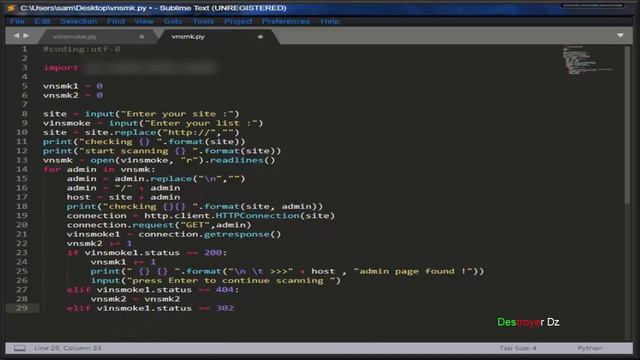Click line number 14 in the gutter
Viewport: 640px width, 360px height.
pyautogui.click(x=22, y=169)
